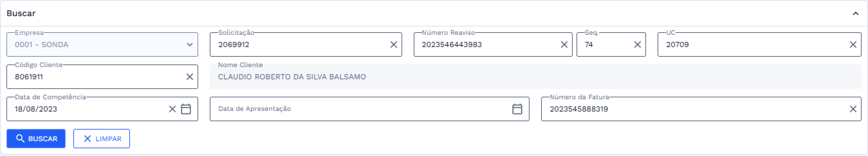Image resolution: width=868 pixels, height=156 pixels.
Task: Open calendar for Data de Competência
Action: pyautogui.click(x=186, y=109)
